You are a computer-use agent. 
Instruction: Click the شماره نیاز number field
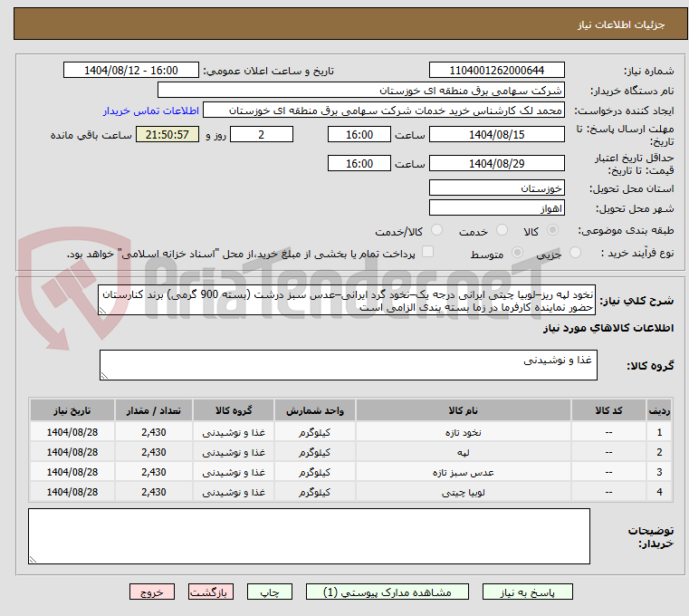(496, 71)
